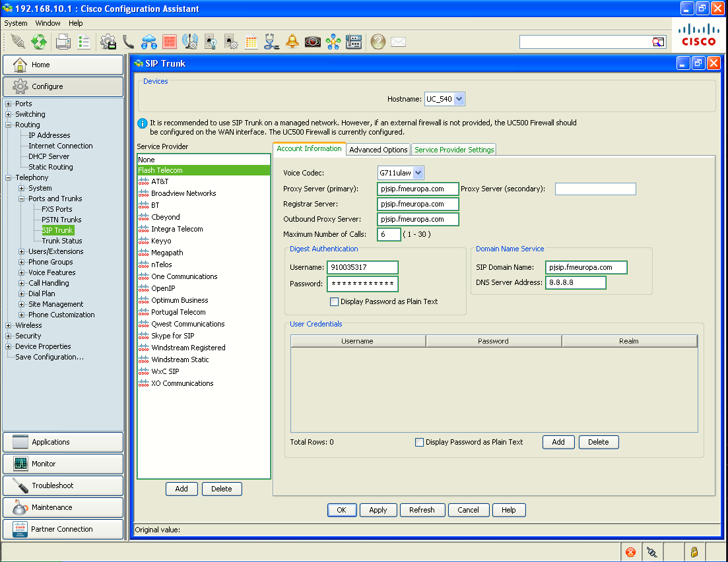The height and width of the screenshot is (562, 728).
Task: Open the question mark Help toolbar icon
Action: [x=378, y=42]
